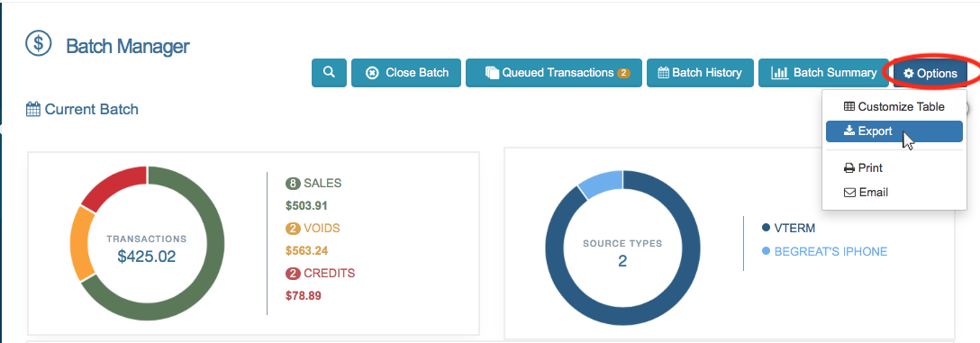The width and height of the screenshot is (980, 343).
Task: Click the transactions total $425.02
Action: [146, 257]
